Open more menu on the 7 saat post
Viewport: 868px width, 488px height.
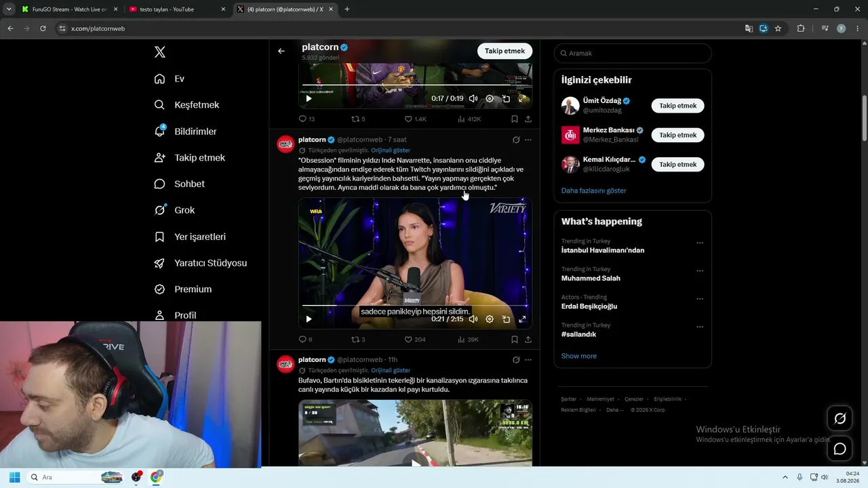point(528,140)
